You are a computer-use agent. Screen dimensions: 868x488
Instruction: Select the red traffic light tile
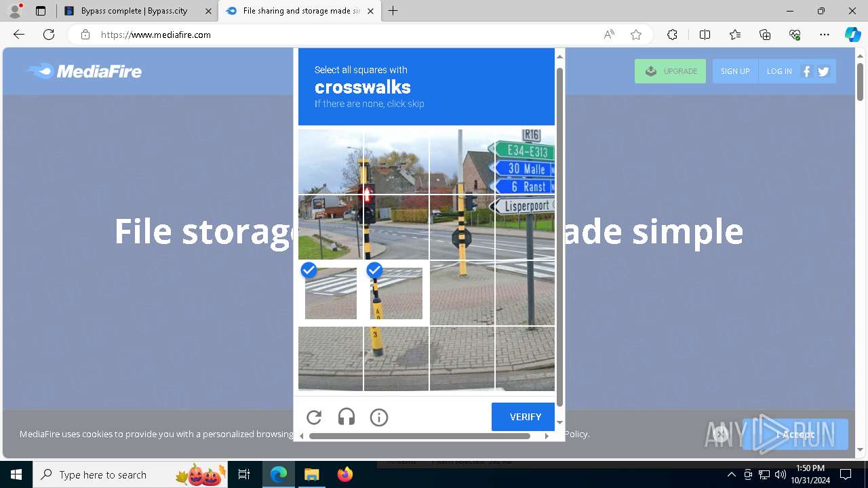pos(396,227)
